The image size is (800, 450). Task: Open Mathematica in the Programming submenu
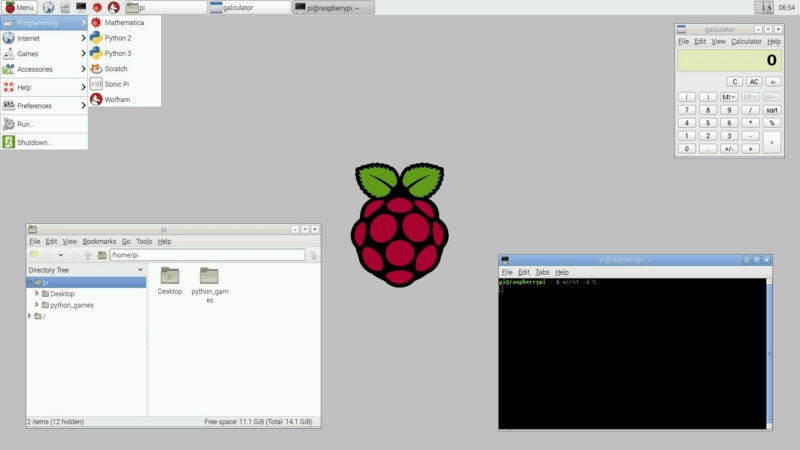(x=124, y=22)
